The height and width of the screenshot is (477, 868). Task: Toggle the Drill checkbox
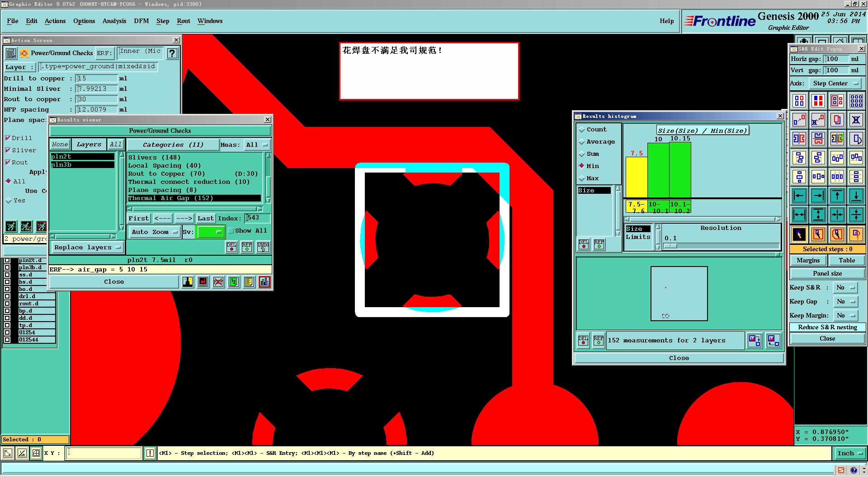pos(8,138)
